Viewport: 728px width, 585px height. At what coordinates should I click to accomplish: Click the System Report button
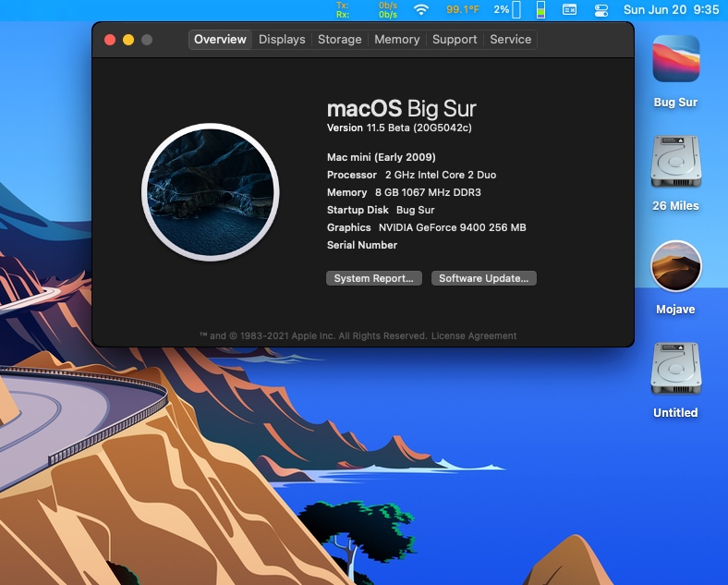tap(374, 278)
